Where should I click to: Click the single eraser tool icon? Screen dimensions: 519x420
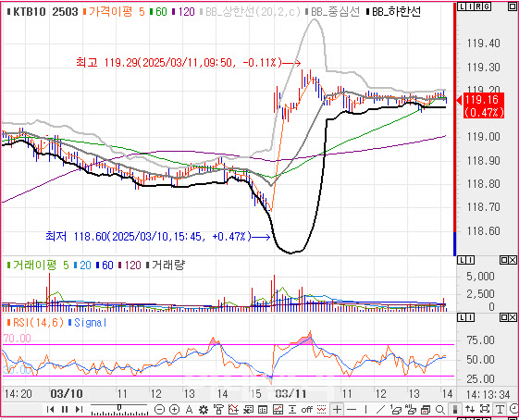[x=396, y=410]
